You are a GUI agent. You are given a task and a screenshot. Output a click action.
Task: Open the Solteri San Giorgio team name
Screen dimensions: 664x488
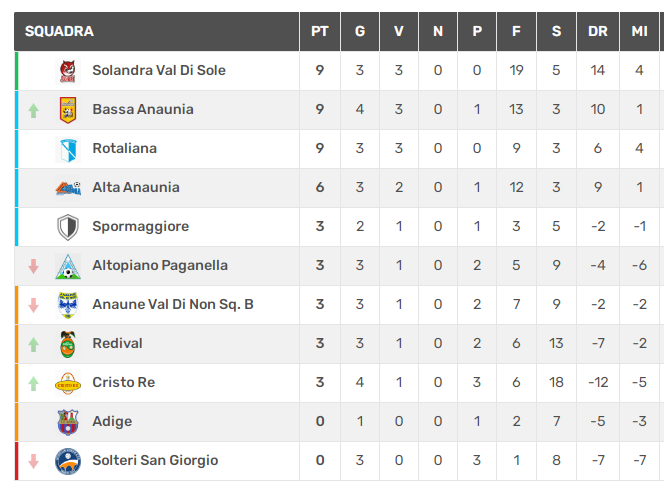pyautogui.click(x=155, y=460)
